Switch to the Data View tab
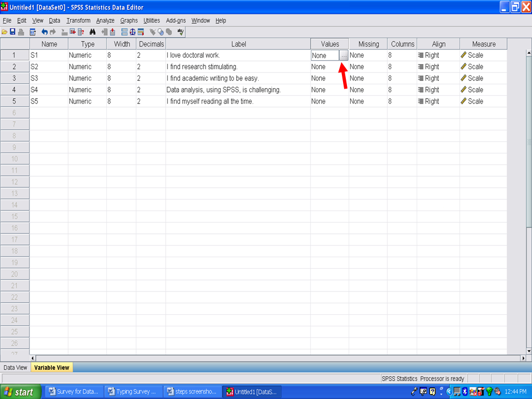This screenshot has width=532, height=399. pyautogui.click(x=16, y=367)
